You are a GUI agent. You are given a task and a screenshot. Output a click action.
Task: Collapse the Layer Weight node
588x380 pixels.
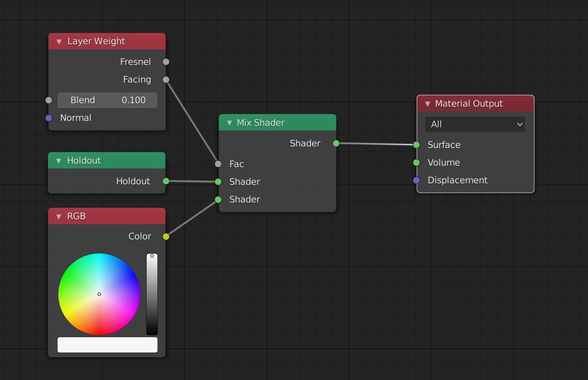59,41
